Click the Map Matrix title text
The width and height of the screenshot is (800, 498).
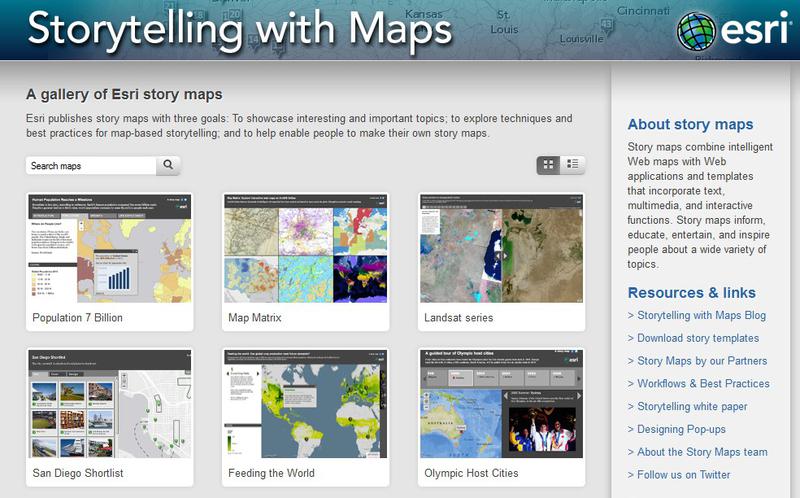pos(255,318)
